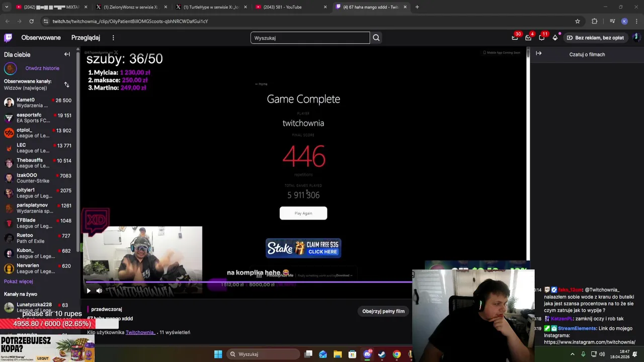Image resolution: width=644 pixels, height=362 pixels.
Task: Open easportsfc channel in sidebar
Action: 38,118
